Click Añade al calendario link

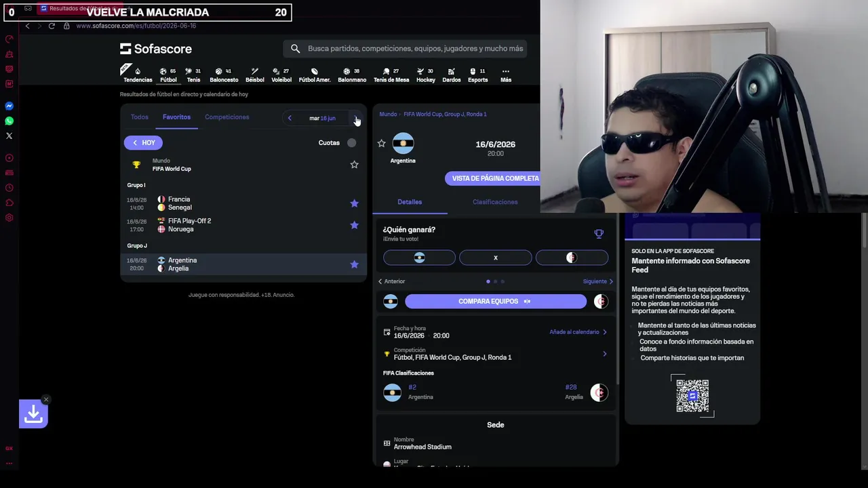click(578, 332)
